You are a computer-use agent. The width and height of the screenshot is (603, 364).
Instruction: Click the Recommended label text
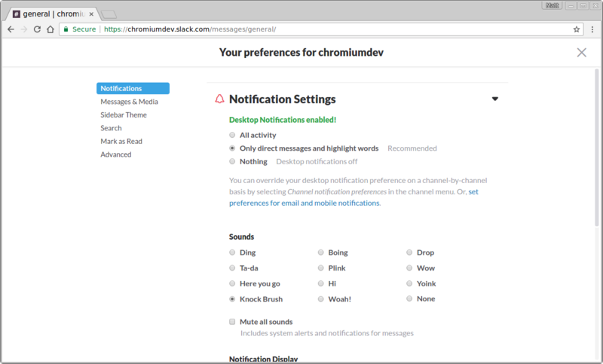click(412, 148)
